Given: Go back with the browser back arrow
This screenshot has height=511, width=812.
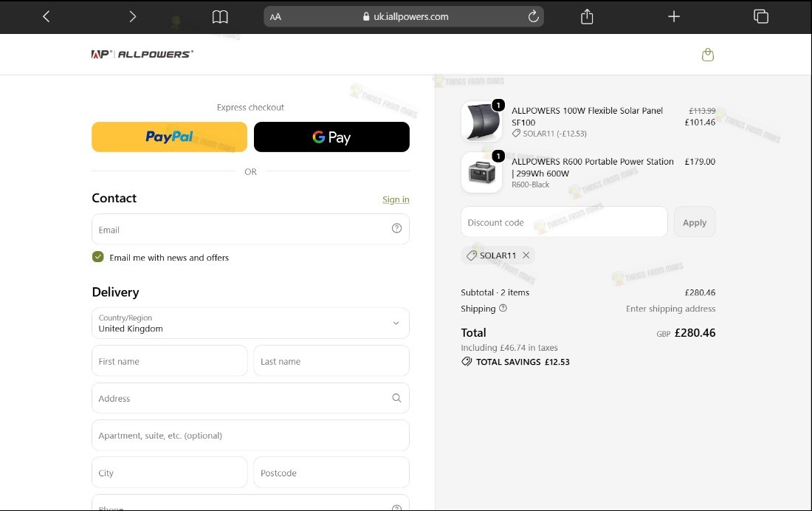Looking at the screenshot, I should tap(46, 16).
